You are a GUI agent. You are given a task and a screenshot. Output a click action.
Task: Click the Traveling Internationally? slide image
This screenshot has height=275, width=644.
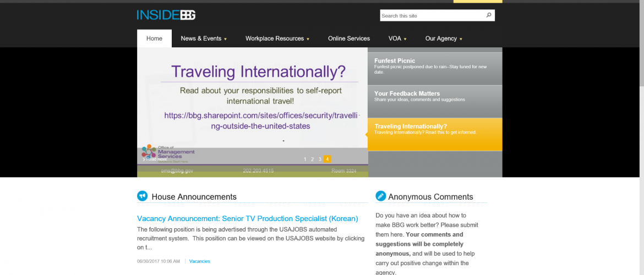tap(252, 112)
